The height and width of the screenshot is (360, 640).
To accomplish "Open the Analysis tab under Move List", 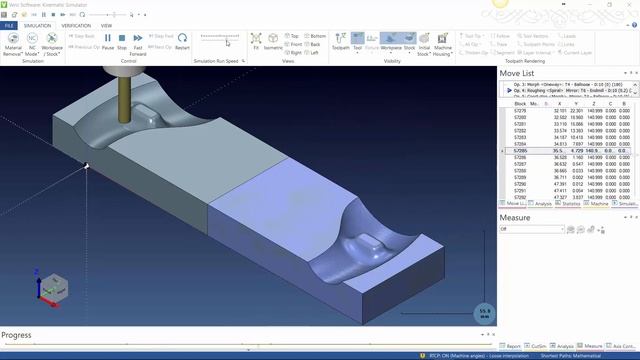I will coord(540,203).
